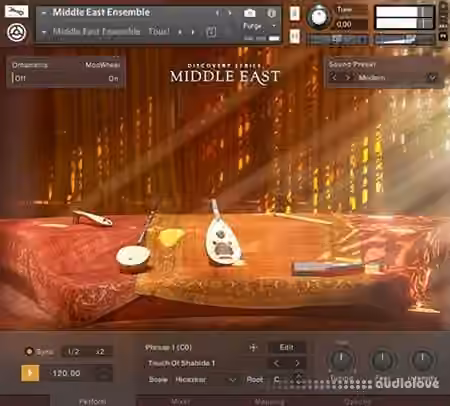The image size is (450, 406).
Task: Take a snapshot with the camera icon
Action: pyautogui.click(x=250, y=13)
